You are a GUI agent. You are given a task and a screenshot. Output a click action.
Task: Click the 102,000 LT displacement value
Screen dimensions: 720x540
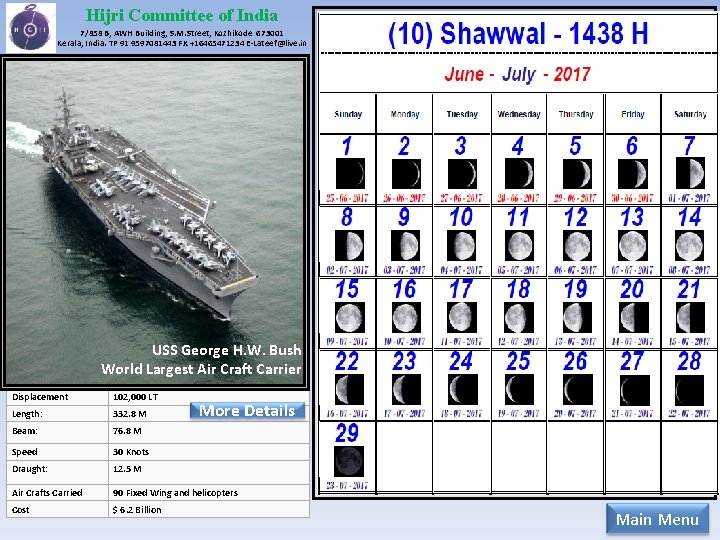click(135, 397)
